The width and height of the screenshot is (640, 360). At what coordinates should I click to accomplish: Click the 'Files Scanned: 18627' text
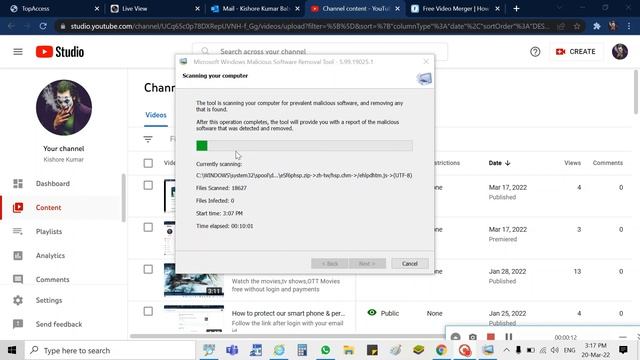pos(221,188)
